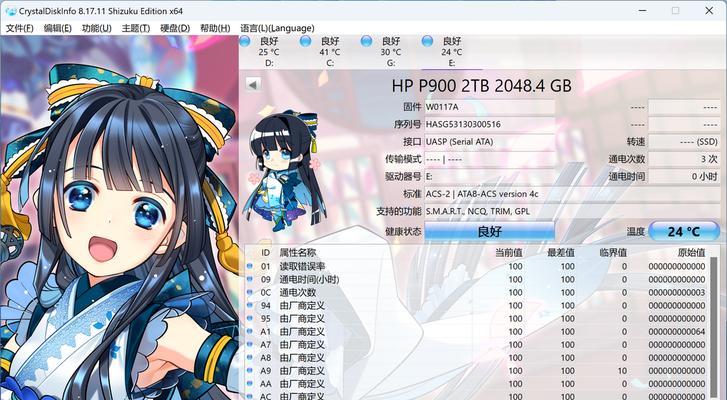Maximize the CrystalDiskInfo window
727x400 pixels.
676,11
